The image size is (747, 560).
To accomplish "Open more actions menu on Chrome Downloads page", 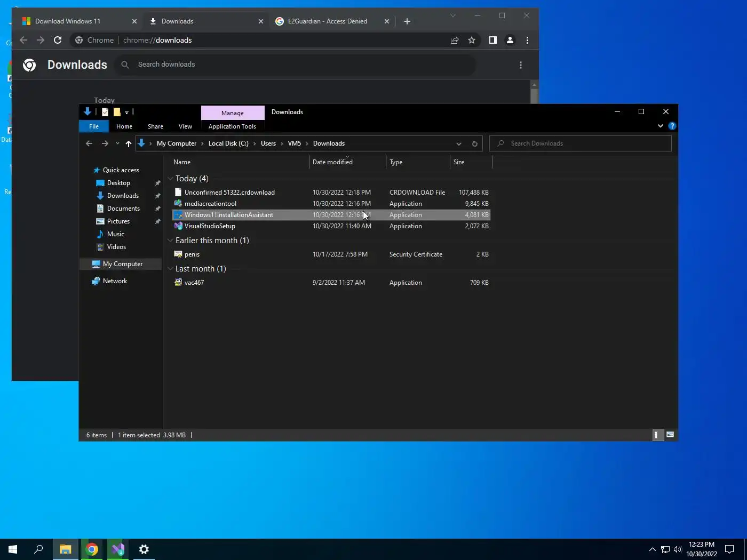I will [x=521, y=65].
